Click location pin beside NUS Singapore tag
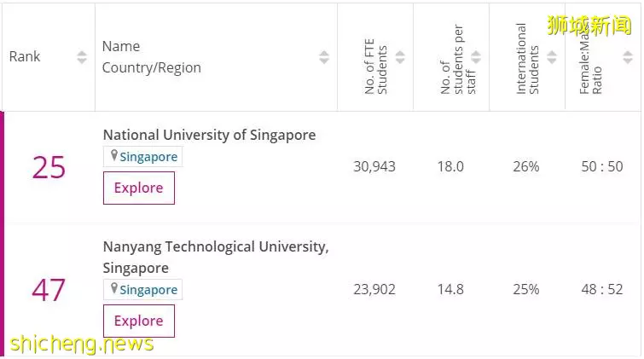 click(x=114, y=155)
